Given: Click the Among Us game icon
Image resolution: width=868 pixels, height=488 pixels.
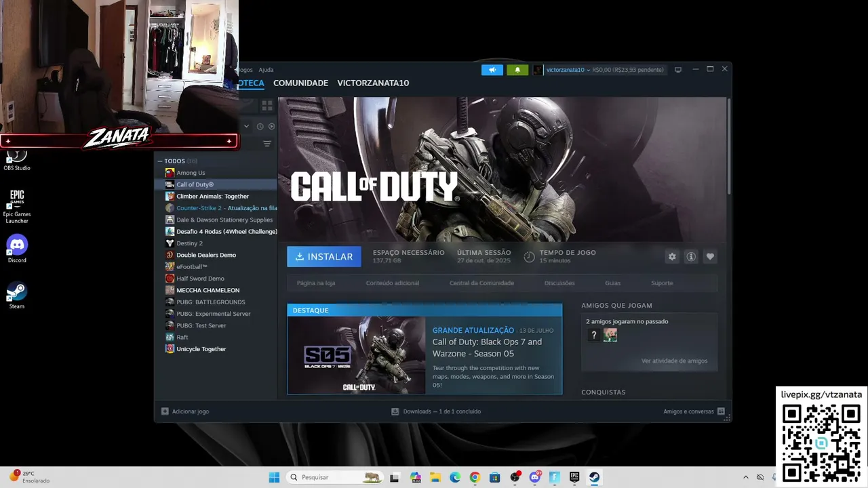Looking at the screenshot, I should pos(170,173).
